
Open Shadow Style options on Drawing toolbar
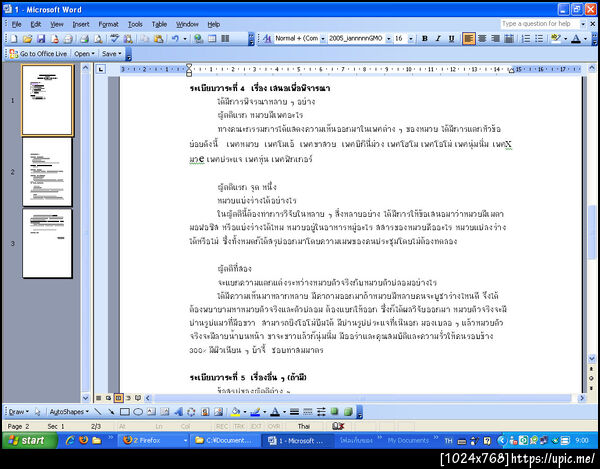click(x=335, y=412)
